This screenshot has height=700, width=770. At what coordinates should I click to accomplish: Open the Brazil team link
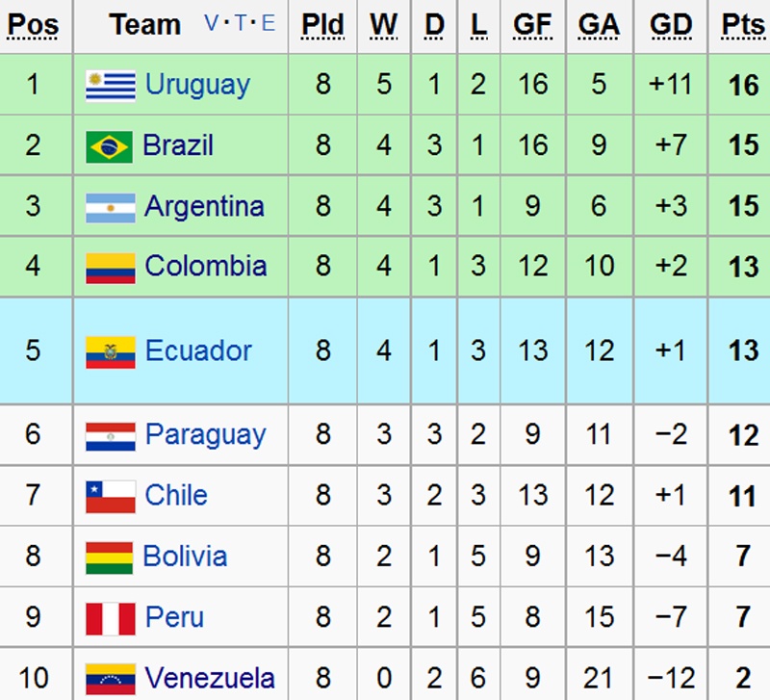[x=178, y=145]
